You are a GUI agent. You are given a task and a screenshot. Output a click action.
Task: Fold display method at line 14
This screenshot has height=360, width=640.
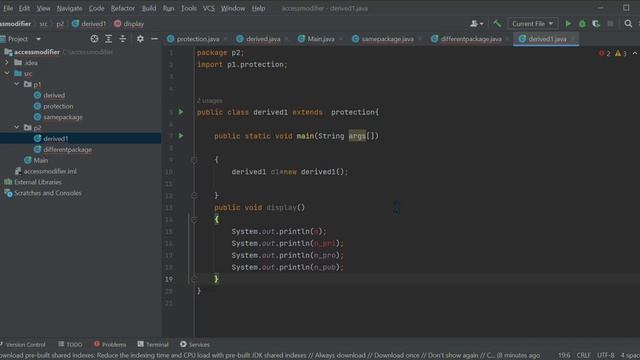(x=194, y=220)
